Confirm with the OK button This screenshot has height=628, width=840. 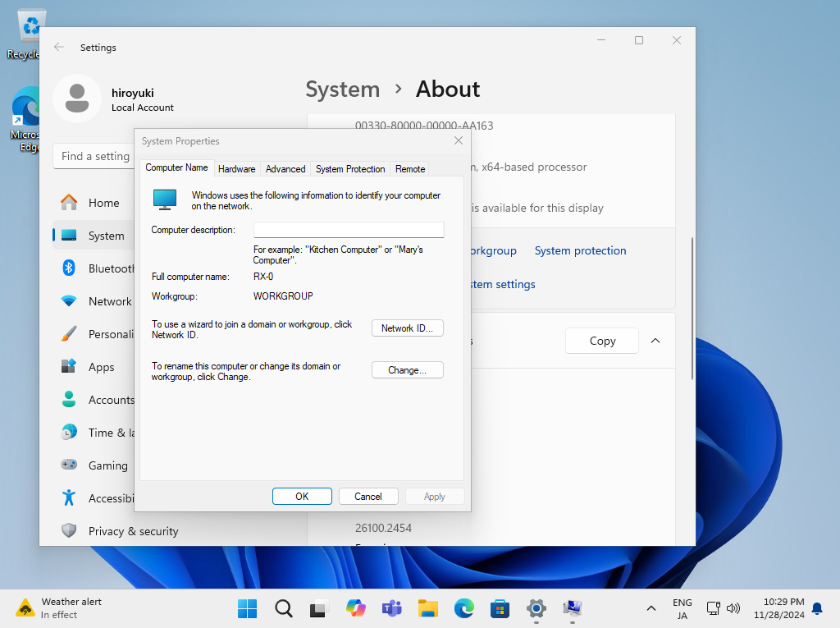tap(302, 497)
